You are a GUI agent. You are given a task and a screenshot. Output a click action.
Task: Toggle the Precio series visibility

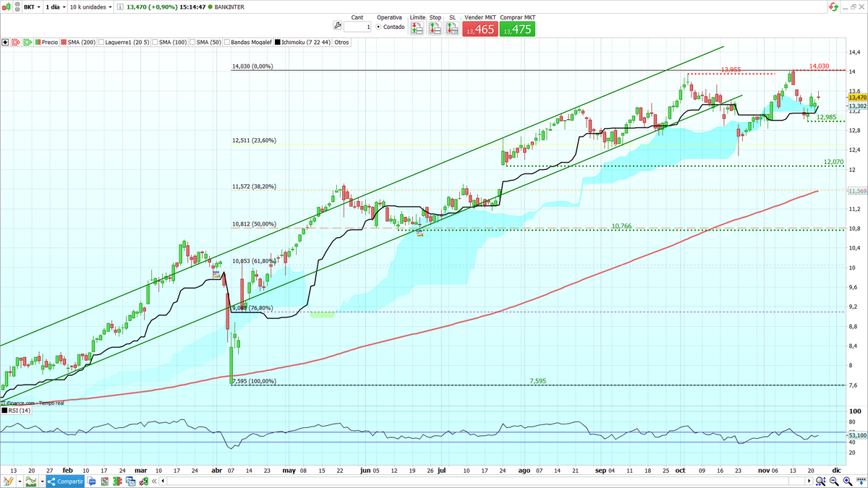47,42
